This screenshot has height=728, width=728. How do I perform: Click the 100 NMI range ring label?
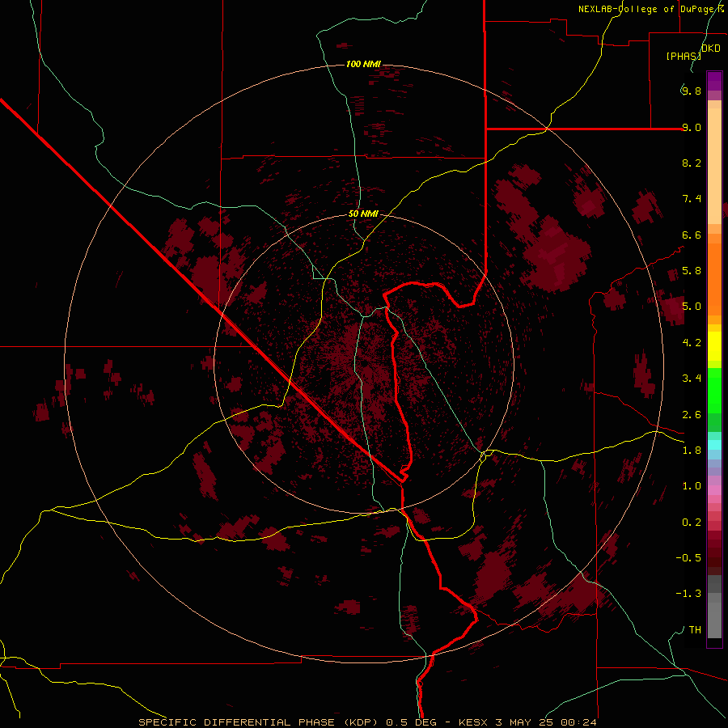[x=363, y=64]
